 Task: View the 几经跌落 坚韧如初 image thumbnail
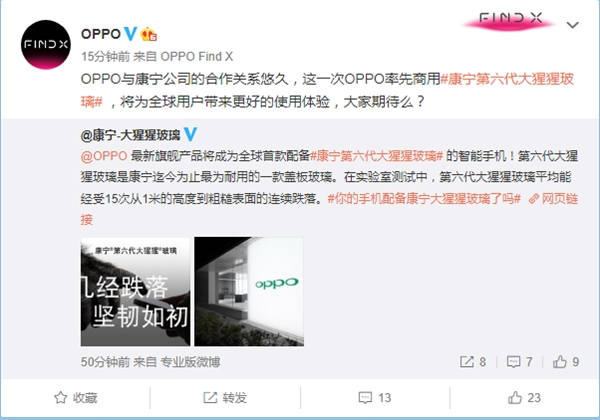pos(135,291)
